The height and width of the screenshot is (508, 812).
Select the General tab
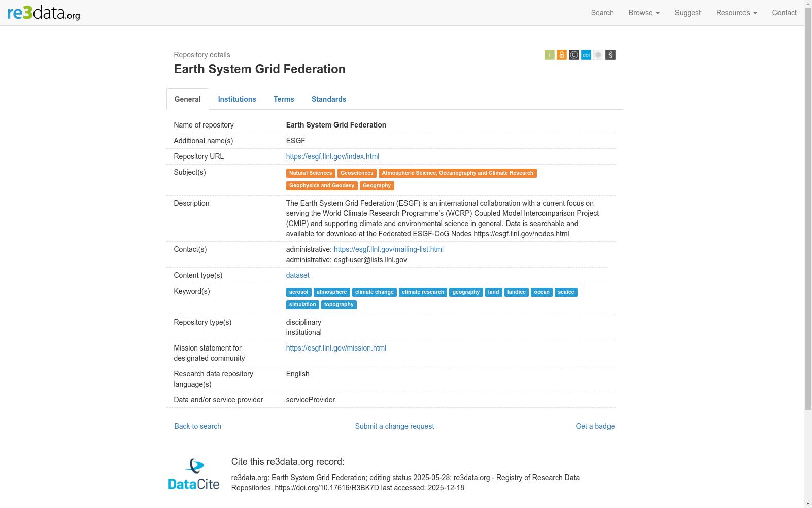click(188, 99)
